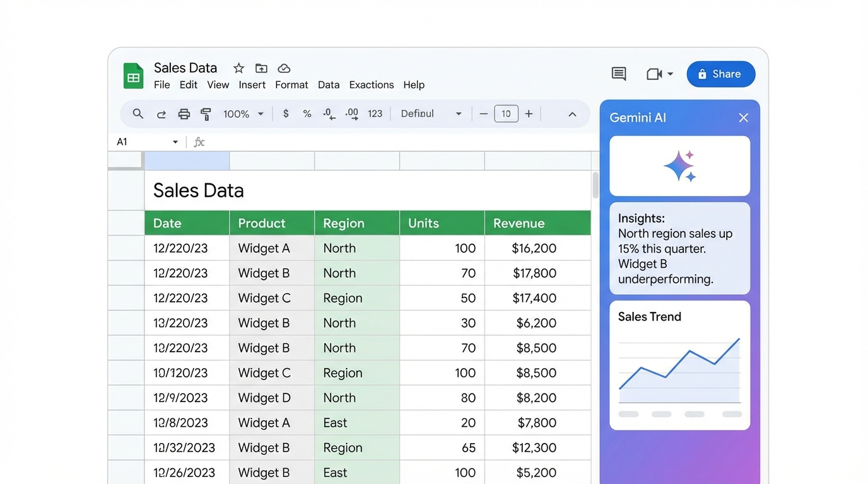Decrease font size with minus button
Screen dimensions: 868x484
pyautogui.click(x=484, y=114)
